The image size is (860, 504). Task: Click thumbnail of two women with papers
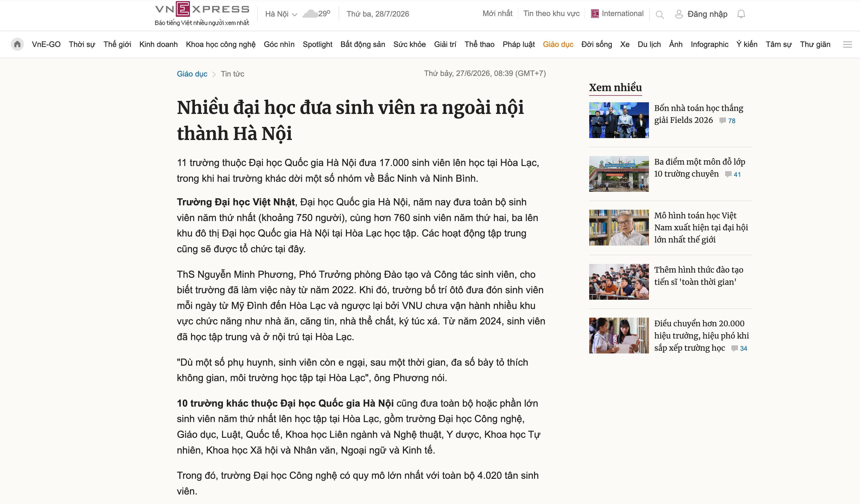click(x=619, y=336)
